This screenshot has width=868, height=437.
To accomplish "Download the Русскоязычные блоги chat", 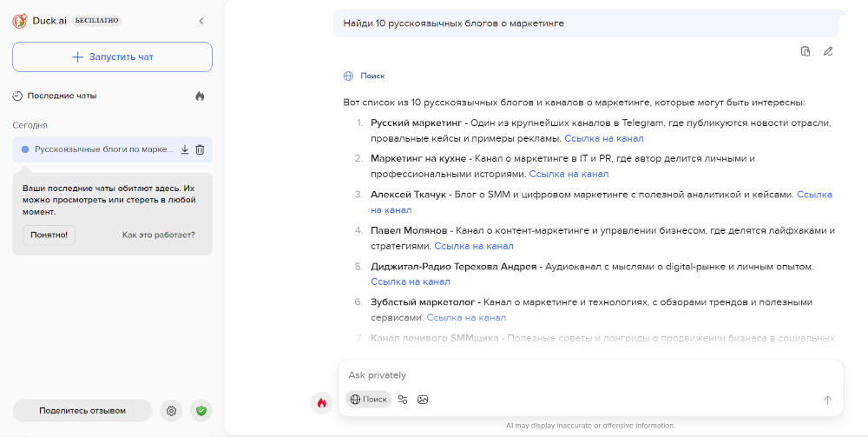I will [x=185, y=149].
